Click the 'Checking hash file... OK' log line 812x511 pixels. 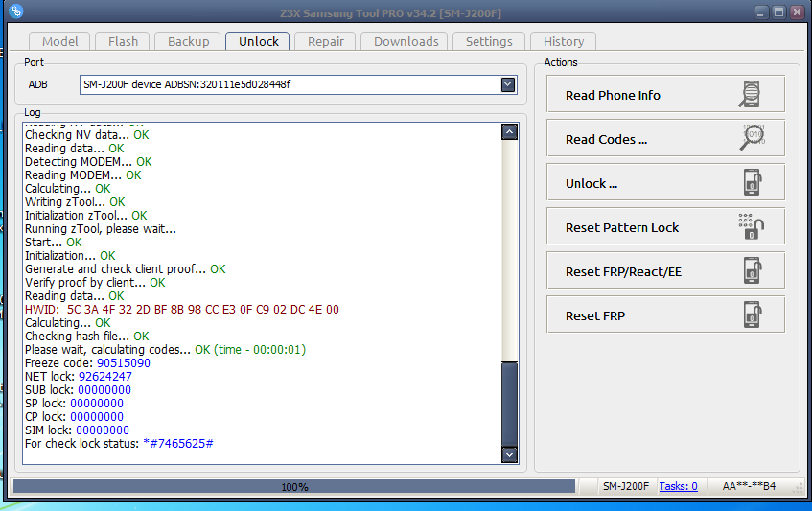[87, 336]
